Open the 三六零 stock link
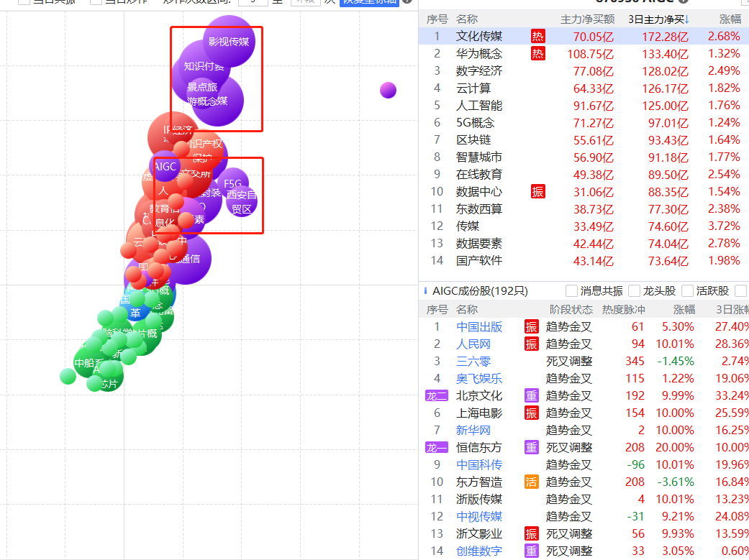 pyautogui.click(x=473, y=362)
